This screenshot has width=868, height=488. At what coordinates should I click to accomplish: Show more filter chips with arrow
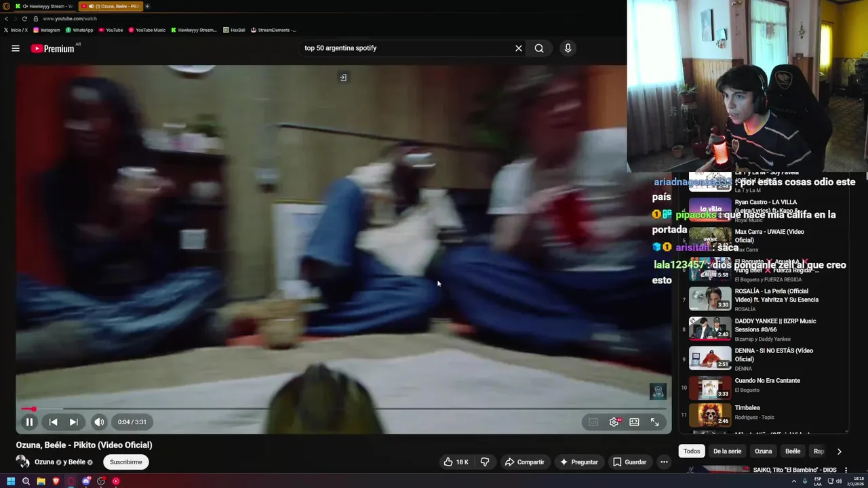[x=839, y=451]
